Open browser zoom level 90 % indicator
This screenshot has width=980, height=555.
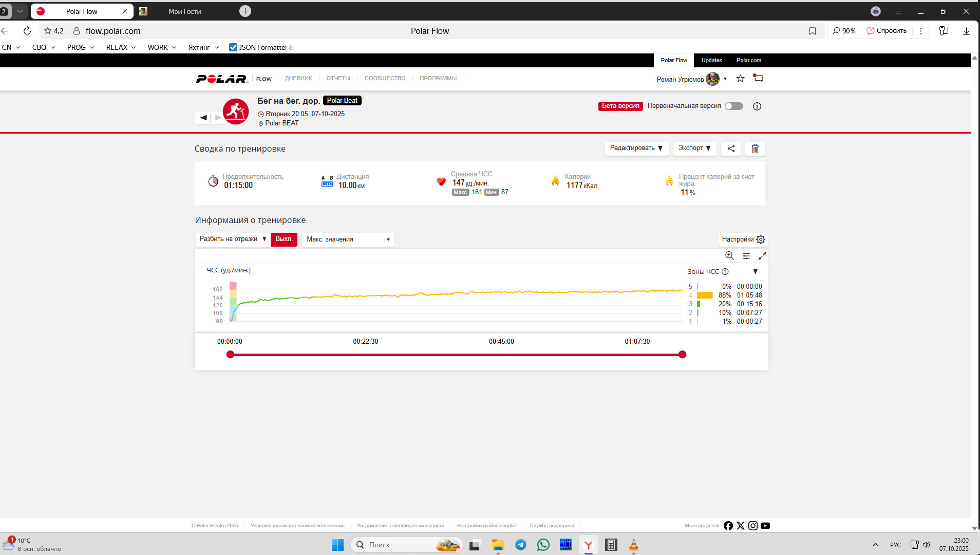point(844,31)
